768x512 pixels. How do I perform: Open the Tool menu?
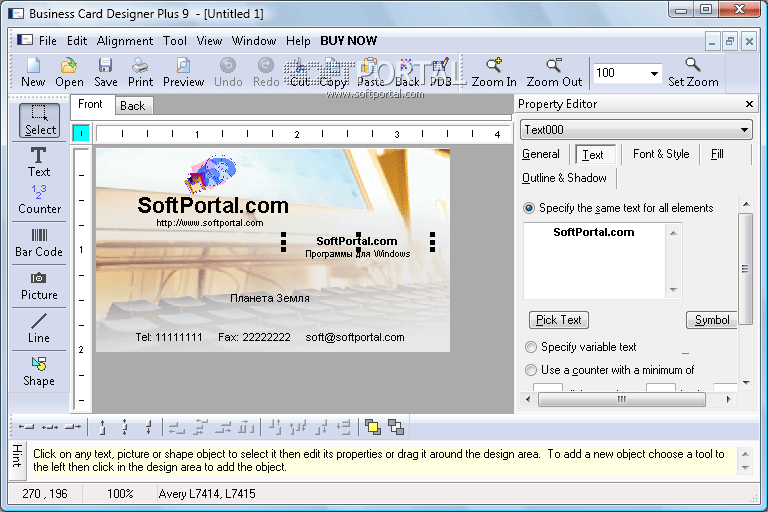pyautogui.click(x=175, y=41)
